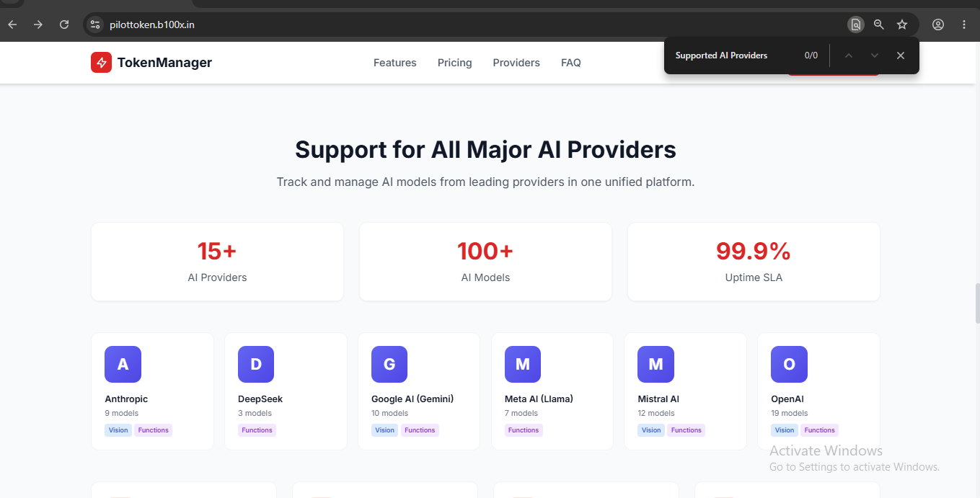980x498 pixels.
Task: Click the '12 models' text under Mistral AI
Action: tap(656, 414)
